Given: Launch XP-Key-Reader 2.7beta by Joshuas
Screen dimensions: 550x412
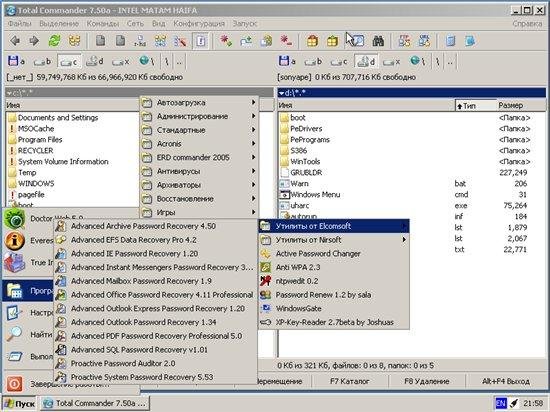Looking at the screenshot, I should coord(334,322).
